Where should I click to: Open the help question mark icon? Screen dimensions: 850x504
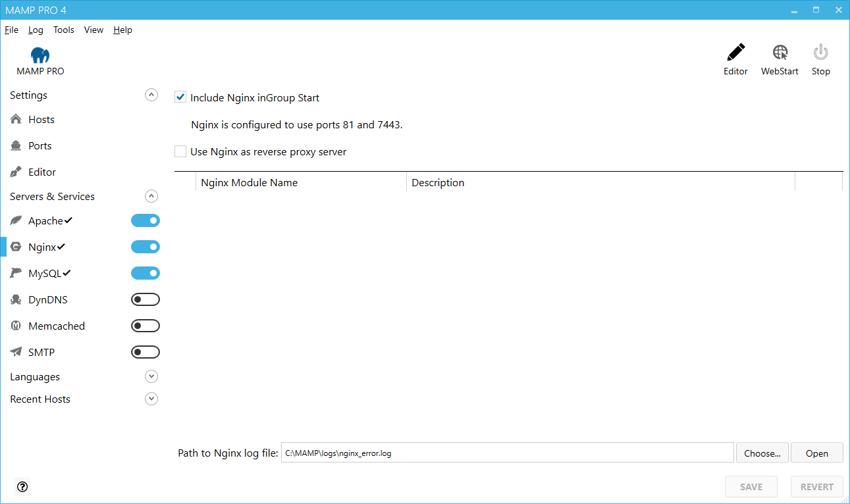point(22,487)
